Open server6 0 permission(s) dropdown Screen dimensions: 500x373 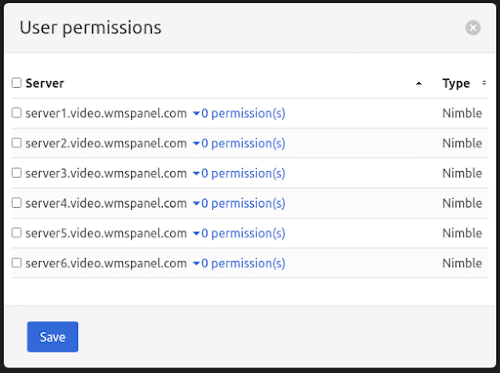click(x=239, y=263)
